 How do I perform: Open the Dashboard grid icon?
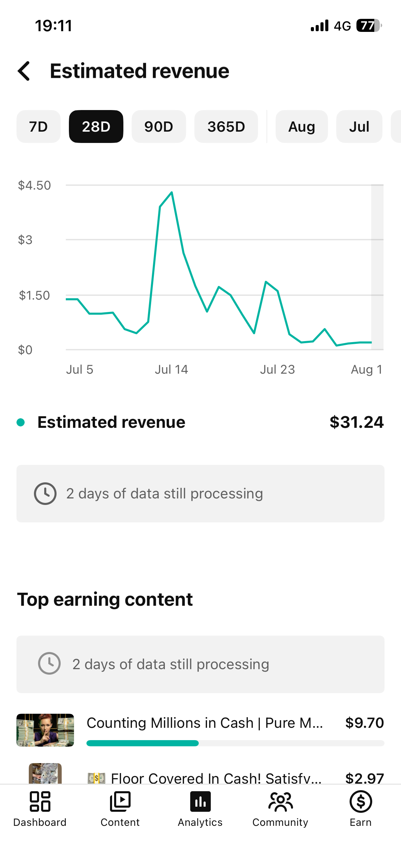point(40,801)
